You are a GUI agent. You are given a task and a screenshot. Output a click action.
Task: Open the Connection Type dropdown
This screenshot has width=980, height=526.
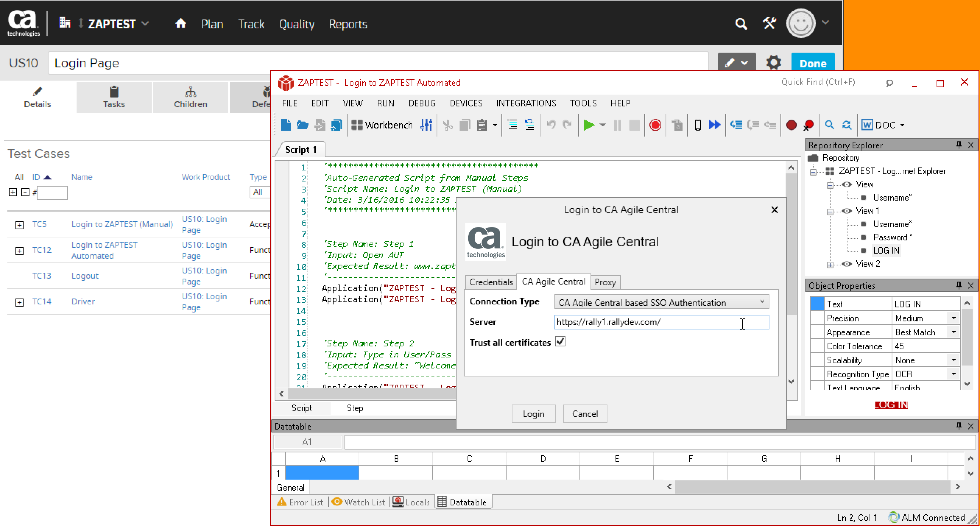pyautogui.click(x=661, y=302)
